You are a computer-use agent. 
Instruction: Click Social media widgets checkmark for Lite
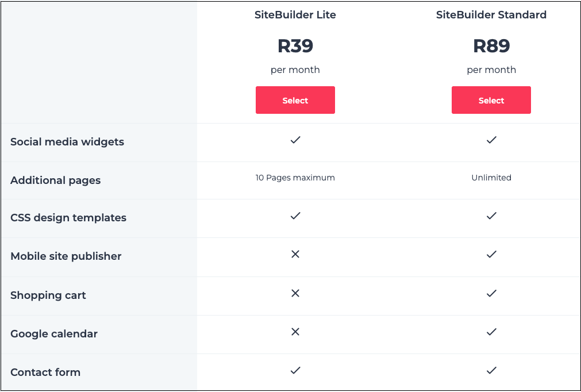(295, 140)
